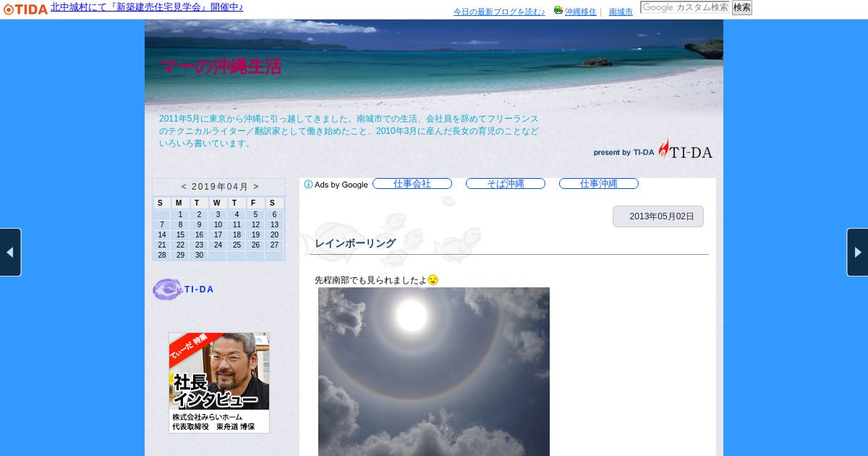Open 今日の最新ブログを読む link
Screen dimensions: 868x456
(x=499, y=12)
